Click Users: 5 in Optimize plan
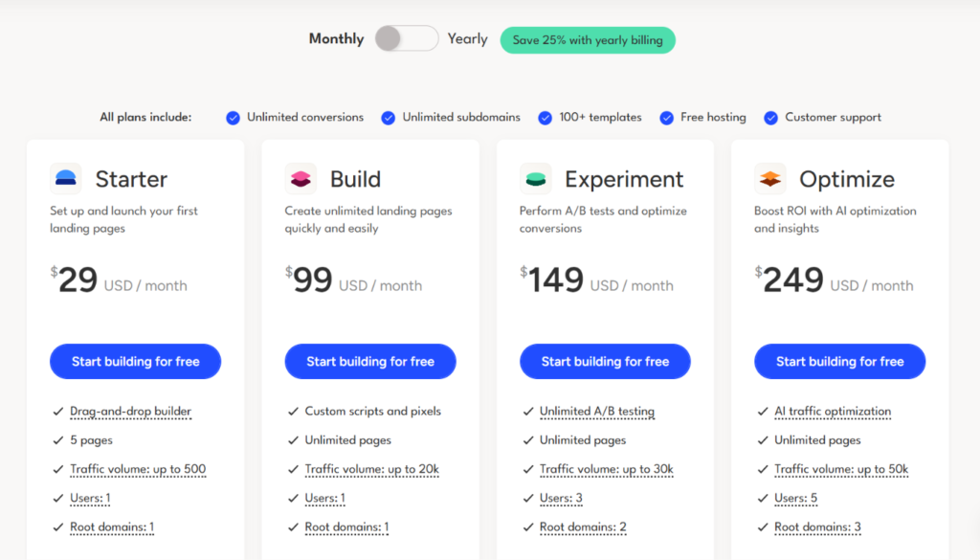980x560 pixels. coord(795,498)
